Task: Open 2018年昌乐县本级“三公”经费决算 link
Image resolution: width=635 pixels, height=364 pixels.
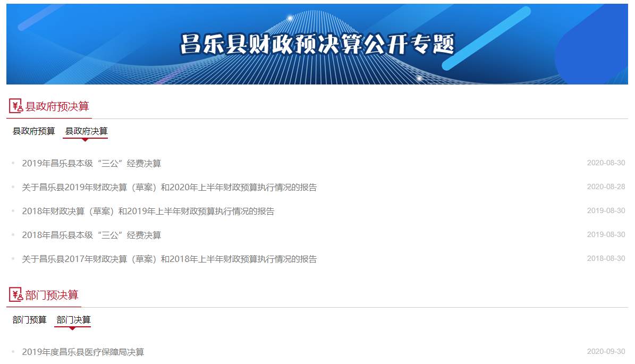Action: [91, 235]
